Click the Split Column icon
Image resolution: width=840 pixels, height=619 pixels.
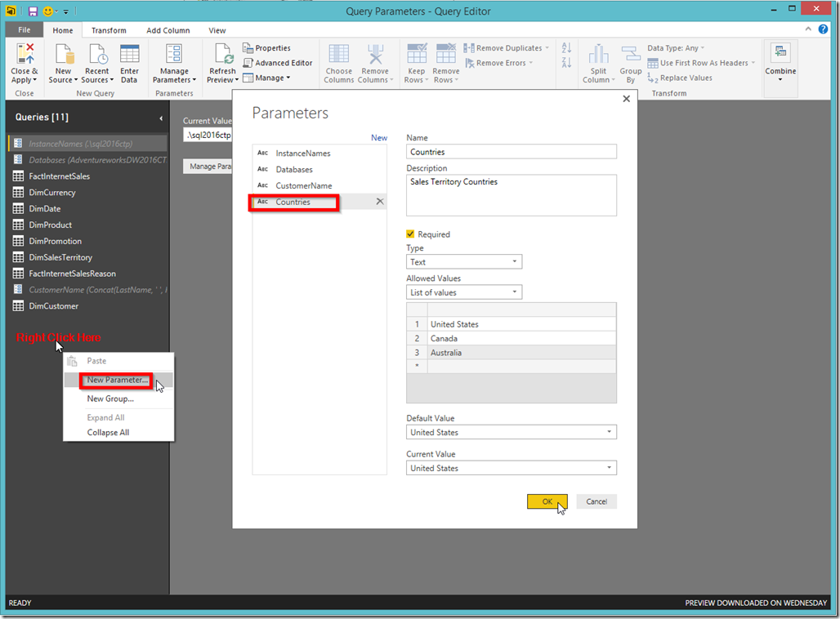(598, 54)
